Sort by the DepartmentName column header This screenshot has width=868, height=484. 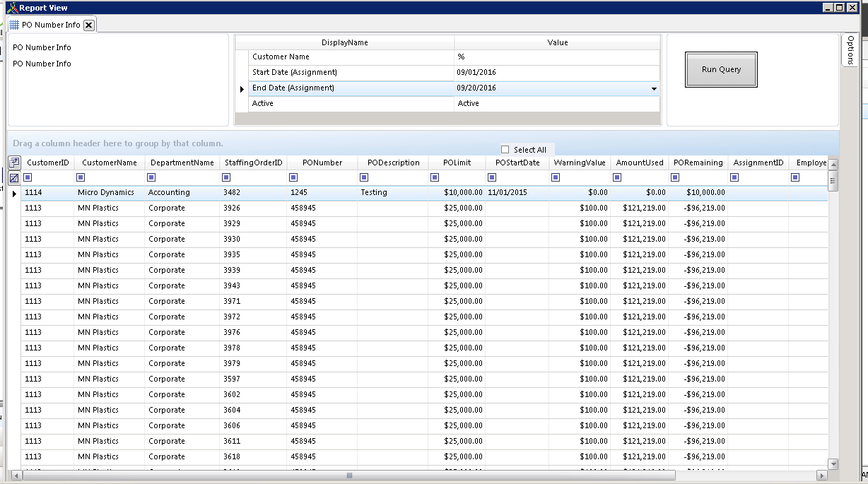point(182,163)
